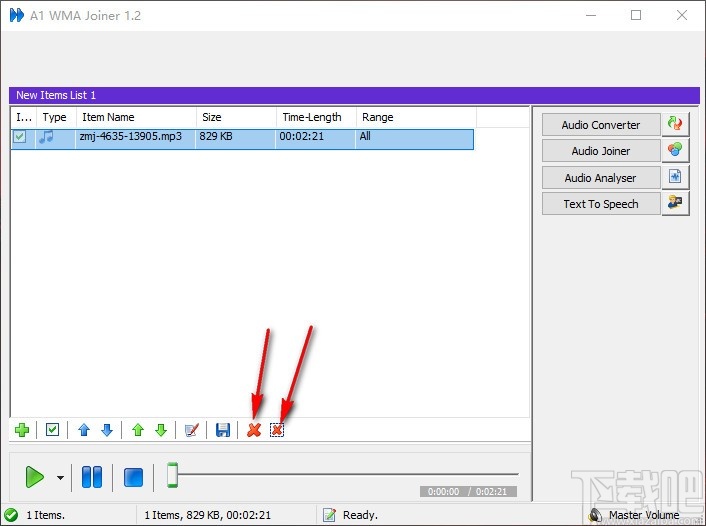The width and height of the screenshot is (706, 526).
Task: Minimize the A1 WMA Joiner window
Action: [x=591, y=15]
